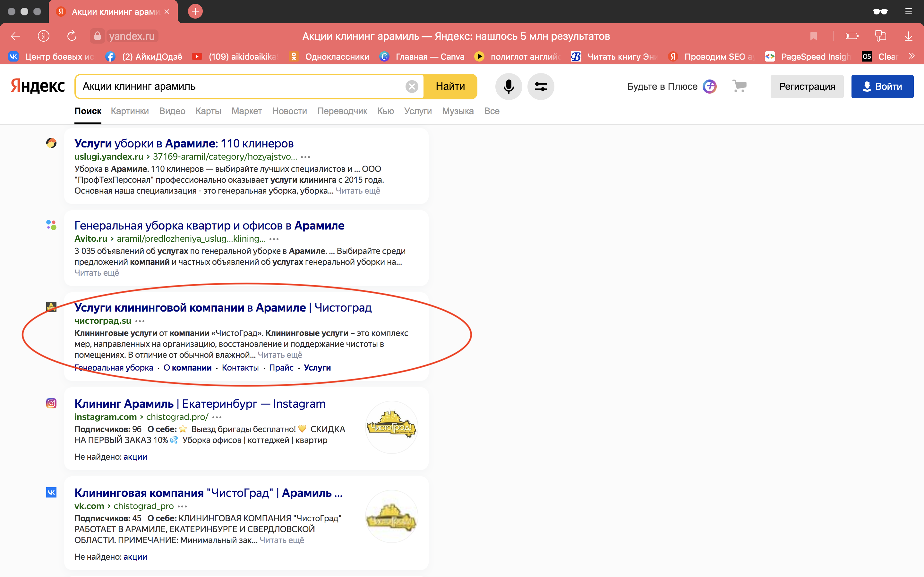
Task: Click the page reload icon
Action: click(72, 36)
